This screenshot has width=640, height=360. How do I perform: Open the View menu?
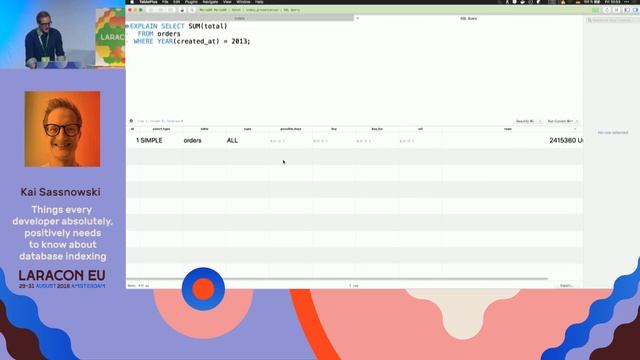click(227, 2)
